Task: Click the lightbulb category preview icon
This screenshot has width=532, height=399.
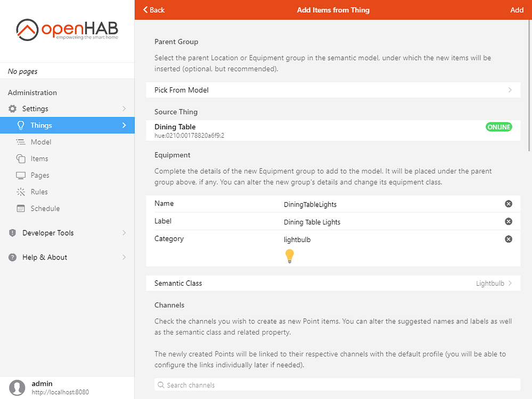Action: pyautogui.click(x=289, y=256)
